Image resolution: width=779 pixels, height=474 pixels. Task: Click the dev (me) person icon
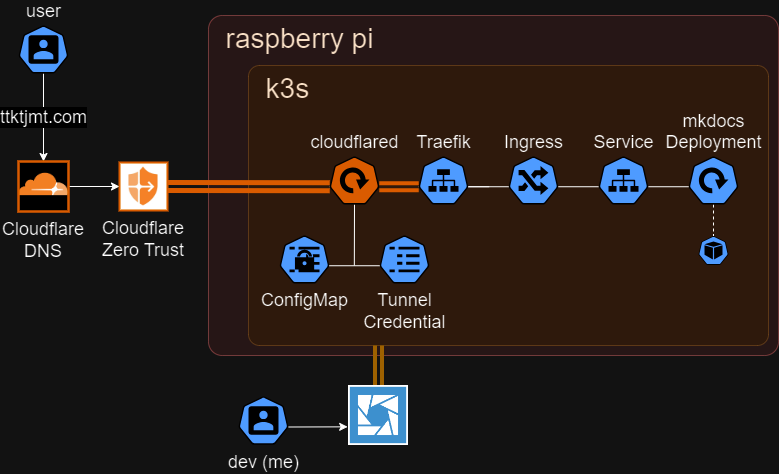263,421
